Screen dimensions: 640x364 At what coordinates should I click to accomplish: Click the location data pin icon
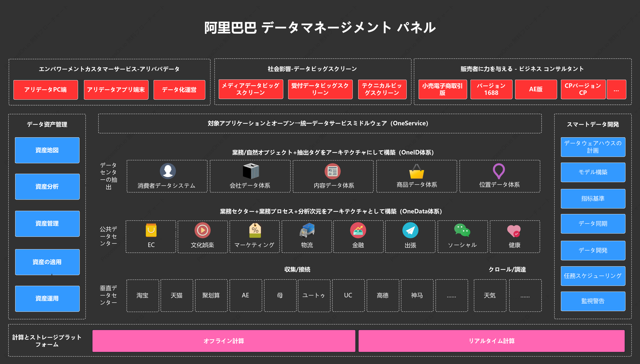[x=499, y=171]
